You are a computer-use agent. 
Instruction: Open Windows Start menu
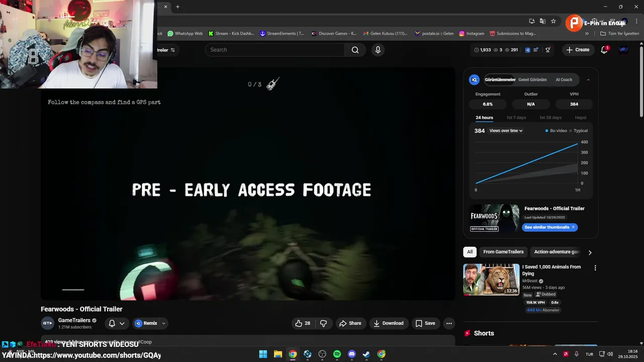coord(263,354)
